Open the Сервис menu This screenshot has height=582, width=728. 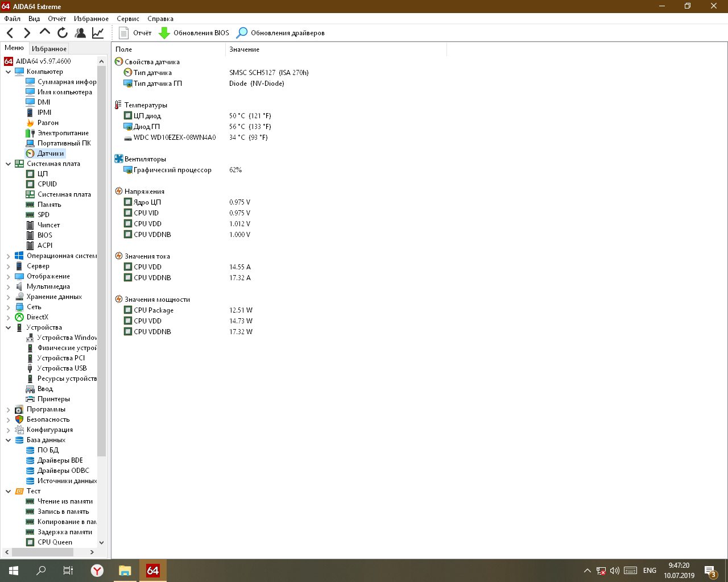[x=128, y=19]
